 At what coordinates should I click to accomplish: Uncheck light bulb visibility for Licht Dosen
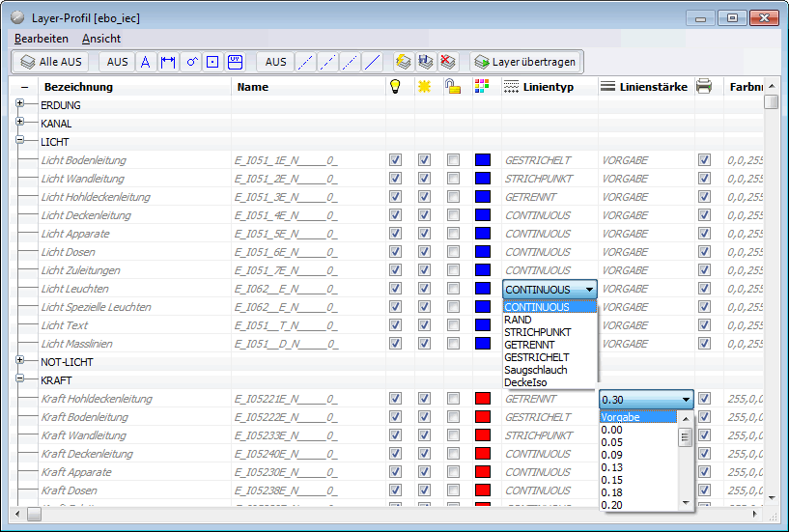click(394, 252)
